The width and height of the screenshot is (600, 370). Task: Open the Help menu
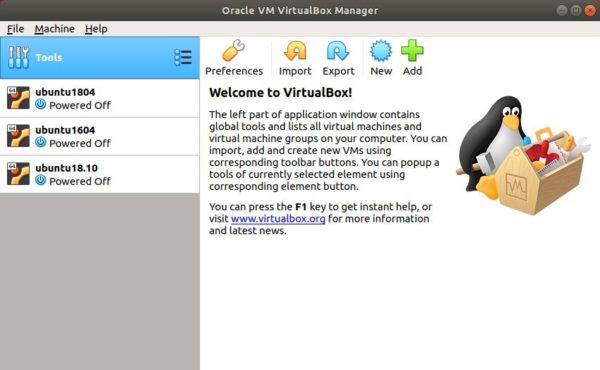coord(96,29)
